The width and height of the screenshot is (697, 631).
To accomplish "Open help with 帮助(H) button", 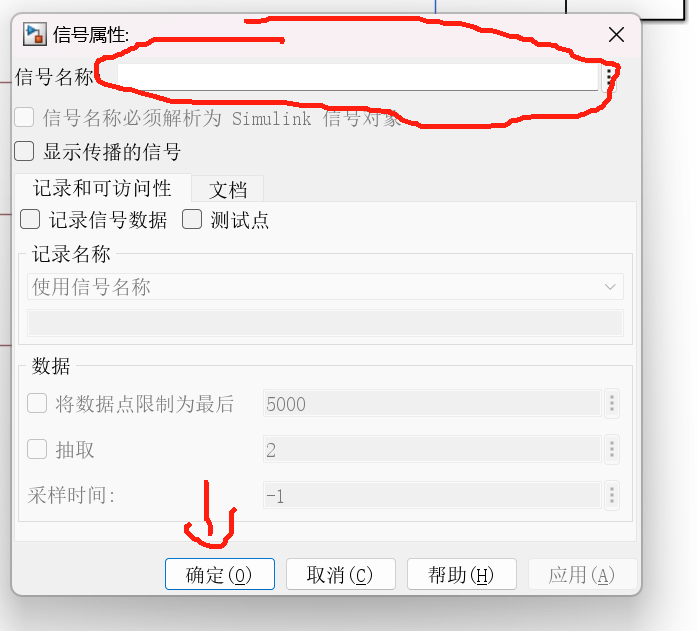I will click(462, 575).
